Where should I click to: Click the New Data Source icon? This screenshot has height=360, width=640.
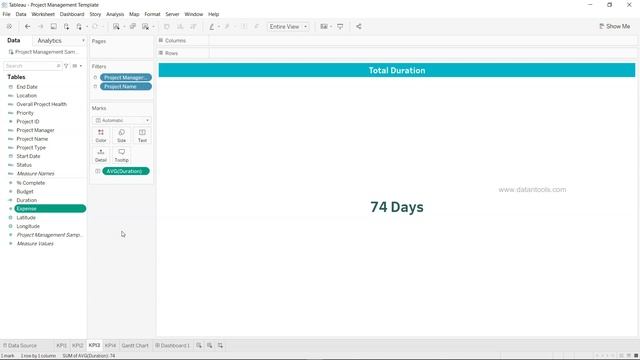coord(66,27)
